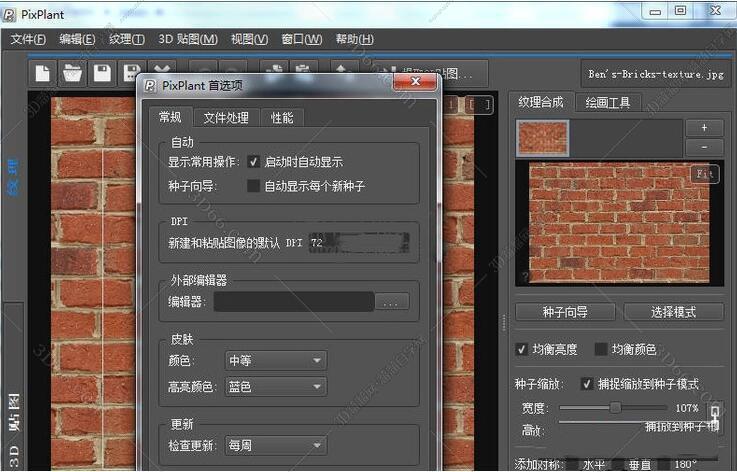Click the Fit button on texture preview

click(x=706, y=173)
